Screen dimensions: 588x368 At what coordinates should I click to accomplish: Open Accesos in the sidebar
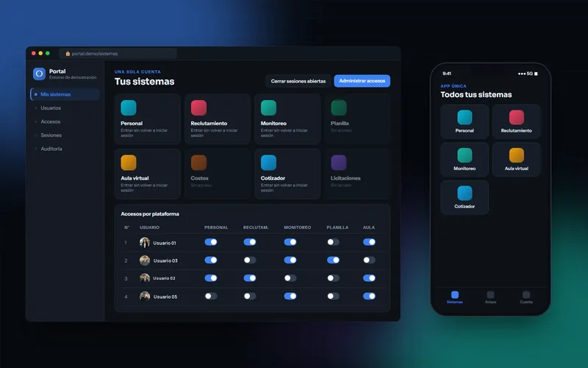(50, 121)
